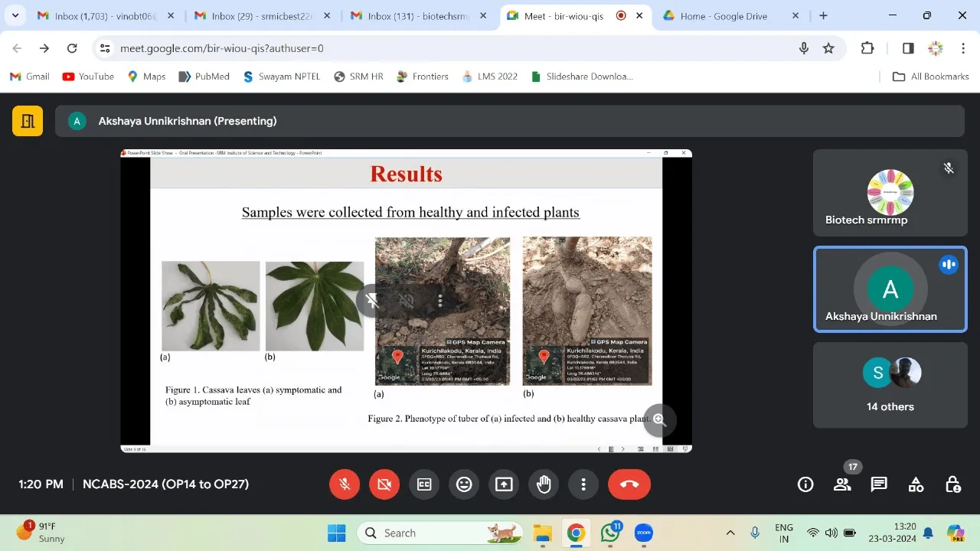This screenshot has height=551, width=980.
Task: Click the Present now screen share button
Action: click(x=504, y=484)
